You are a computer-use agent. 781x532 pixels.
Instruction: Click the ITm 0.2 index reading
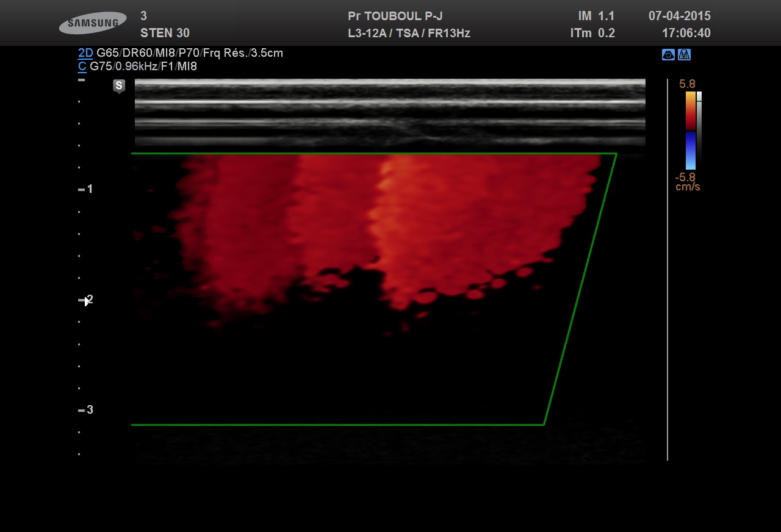point(592,34)
